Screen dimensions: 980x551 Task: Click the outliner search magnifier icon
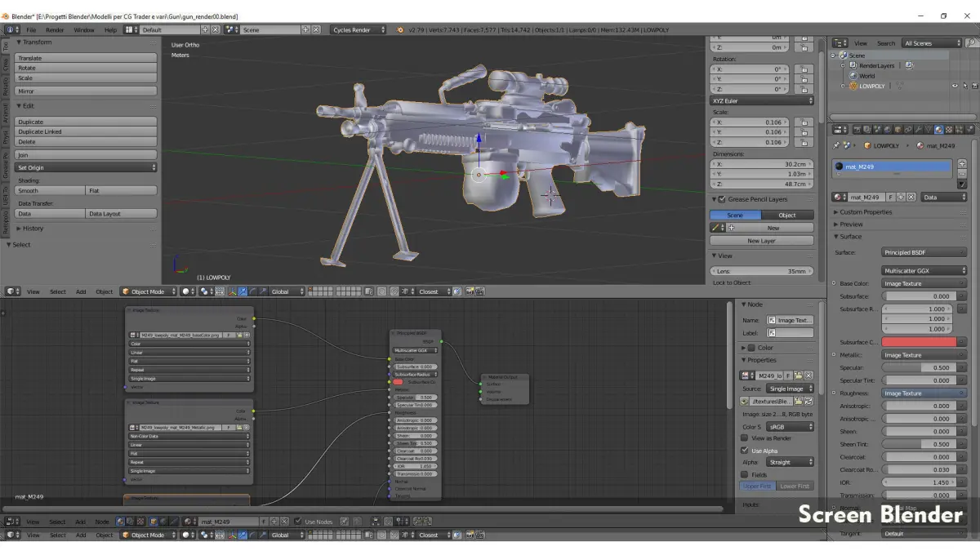point(971,42)
